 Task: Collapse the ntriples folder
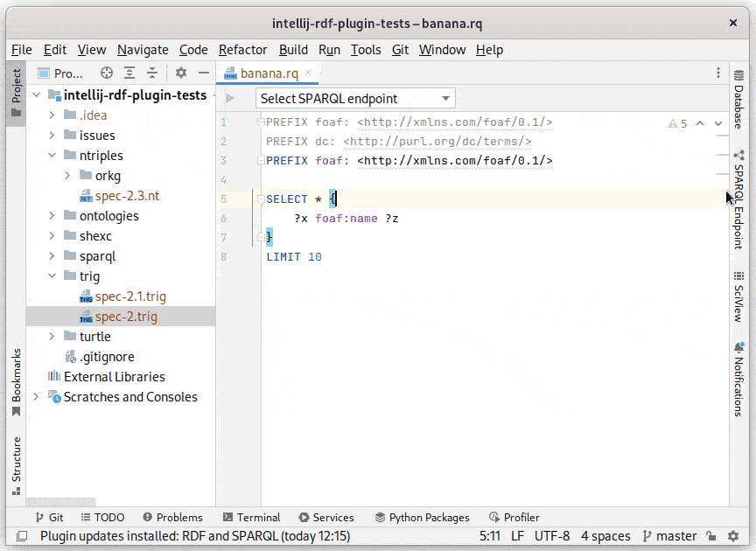(52, 155)
